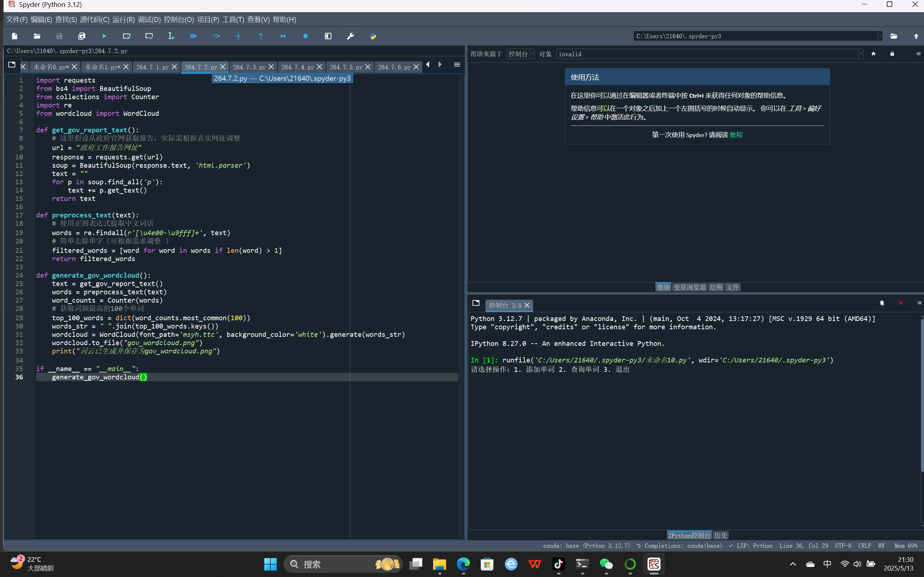924x577 pixels.
Task: Open Preferences via the wrench icon
Action: click(x=350, y=36)
